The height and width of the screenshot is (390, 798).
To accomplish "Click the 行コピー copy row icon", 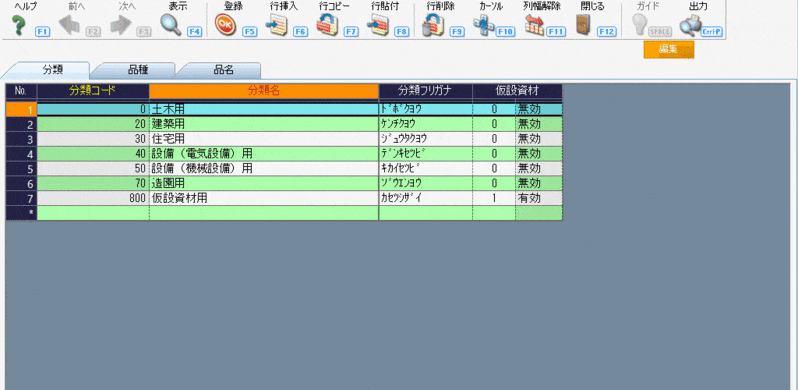I will click(x=327, y=25).
